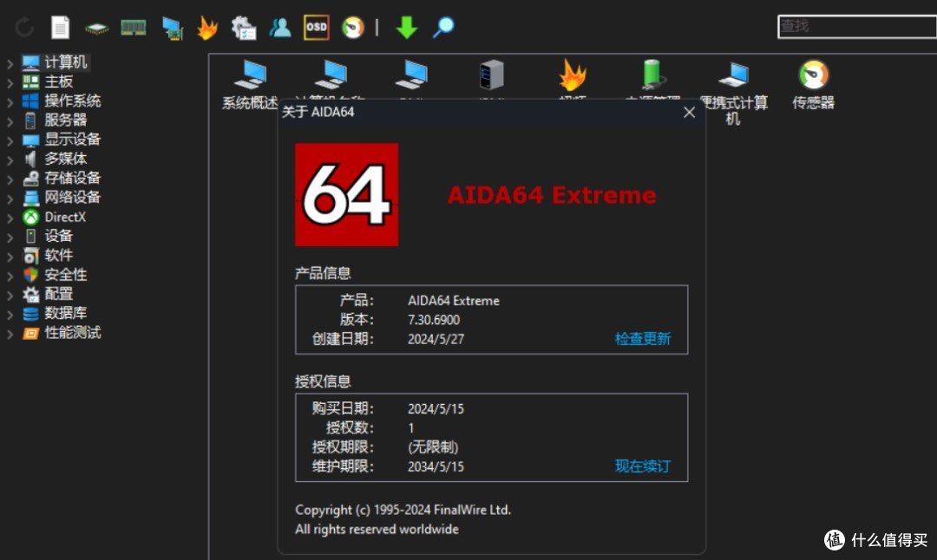Click the 现在续订 link
937x560 pixels.
click(x=643, y=466)
